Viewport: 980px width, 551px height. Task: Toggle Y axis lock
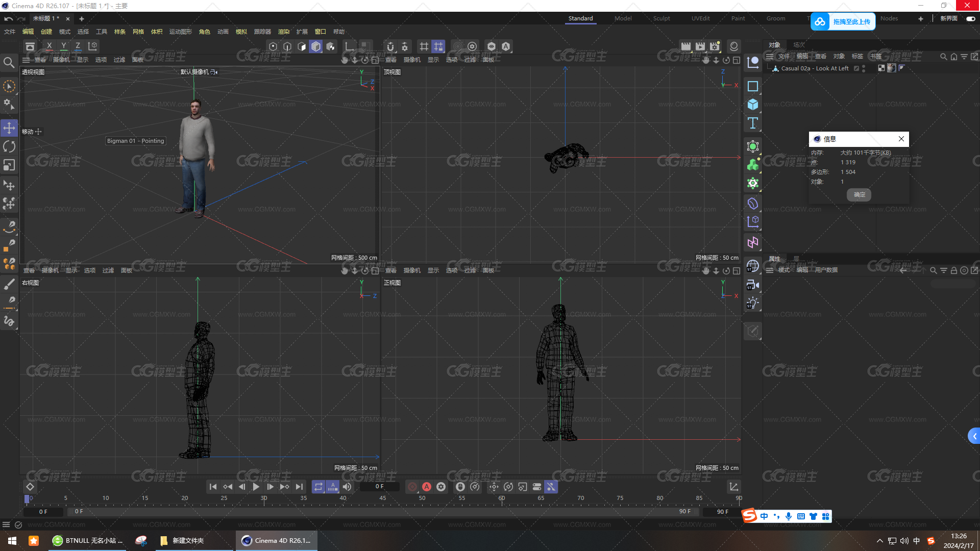click(63, 46)
